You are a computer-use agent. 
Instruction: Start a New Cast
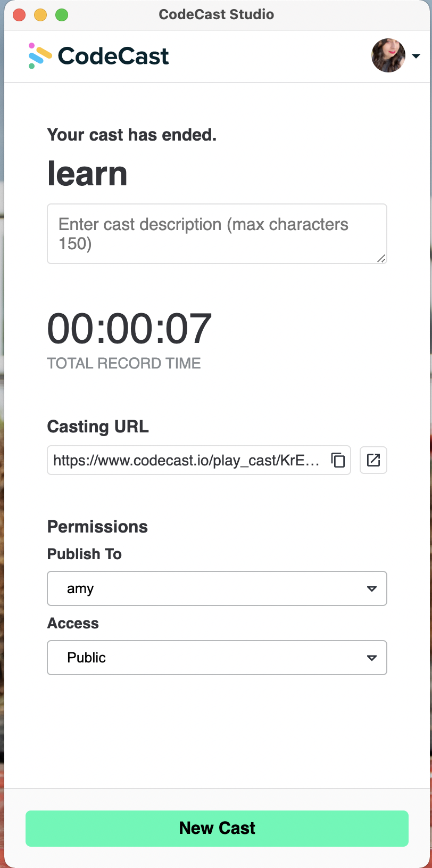[217, 828]
